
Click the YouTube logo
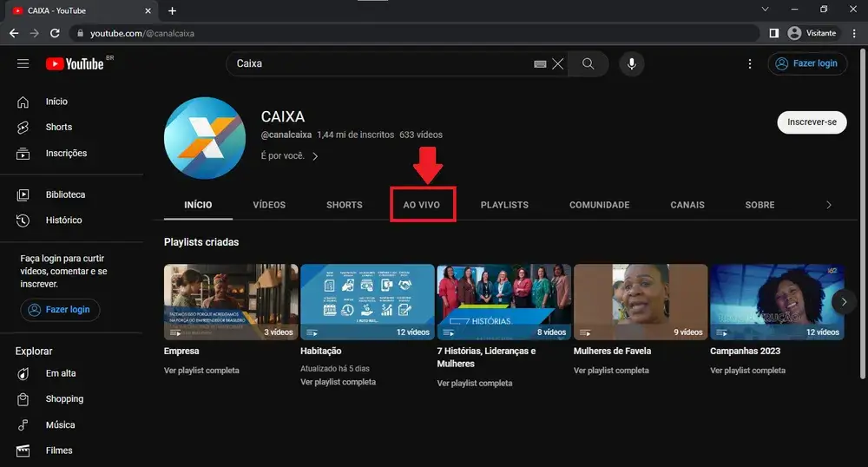coord(76,63)
